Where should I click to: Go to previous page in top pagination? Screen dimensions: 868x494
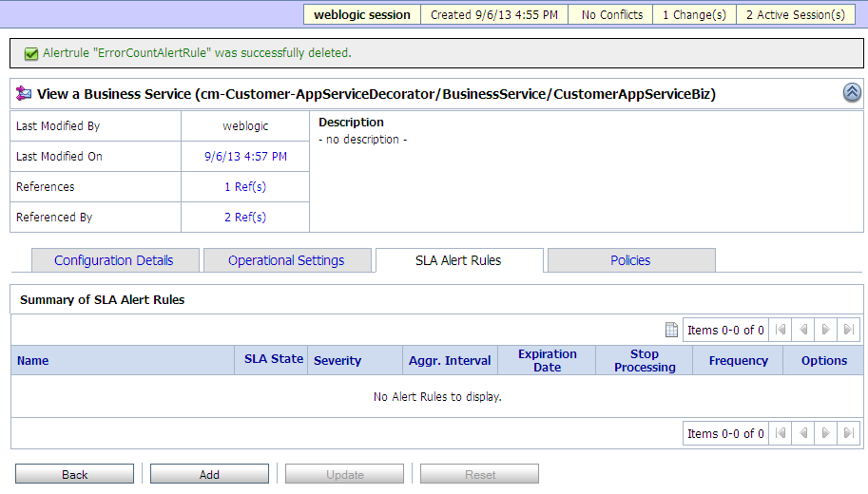pos(803,330)
